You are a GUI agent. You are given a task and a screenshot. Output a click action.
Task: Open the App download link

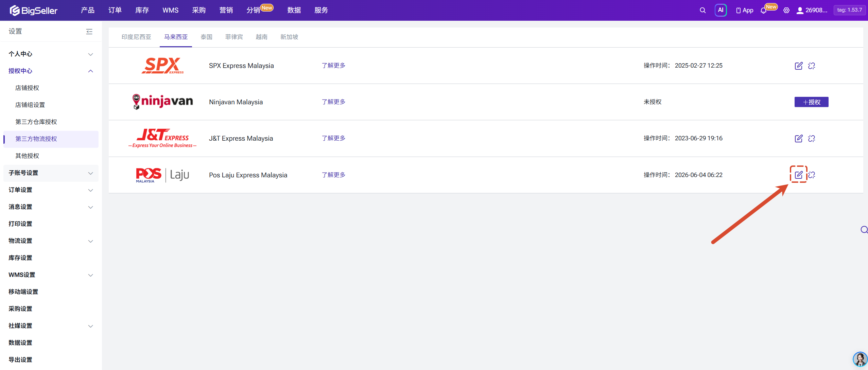[x=744, y=10]
